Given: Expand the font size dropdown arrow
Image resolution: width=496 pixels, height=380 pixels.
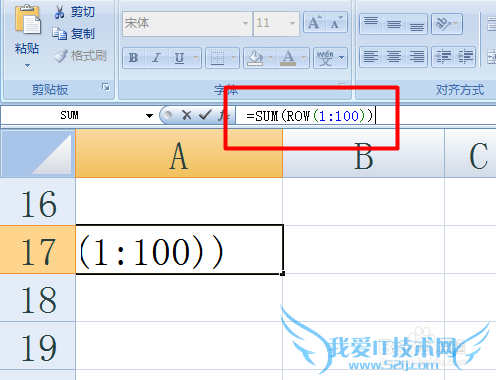Looking at the screenshot, I should (292, 23).
